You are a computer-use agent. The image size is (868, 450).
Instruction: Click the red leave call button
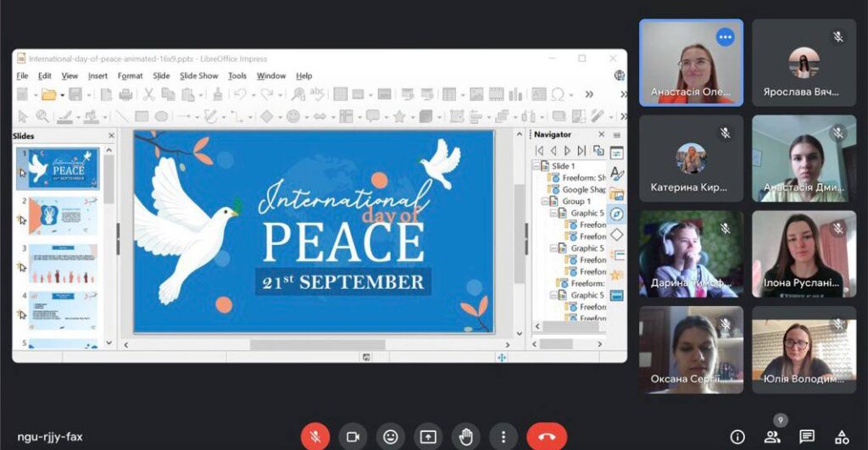pyautogui.click(x=547, y=436)
